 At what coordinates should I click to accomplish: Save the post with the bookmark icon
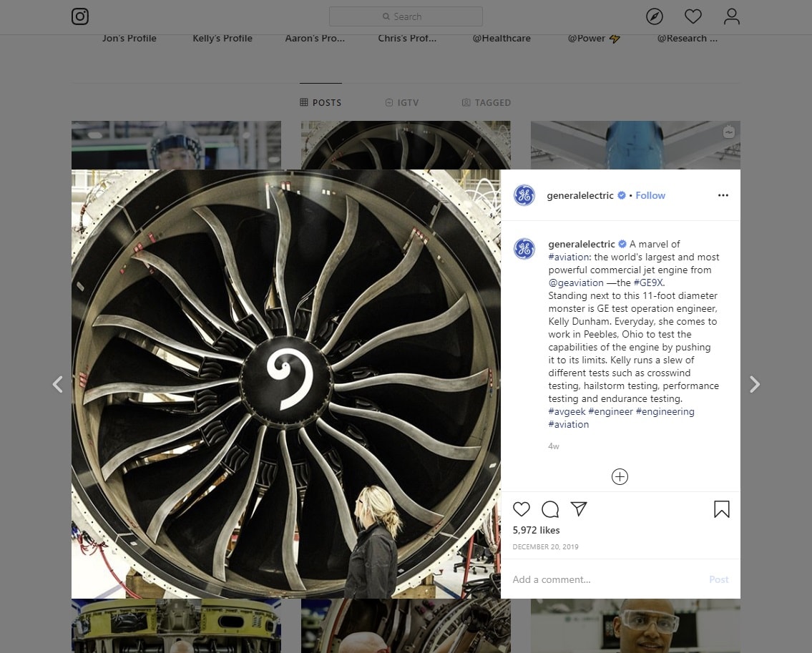coord(722,509)
